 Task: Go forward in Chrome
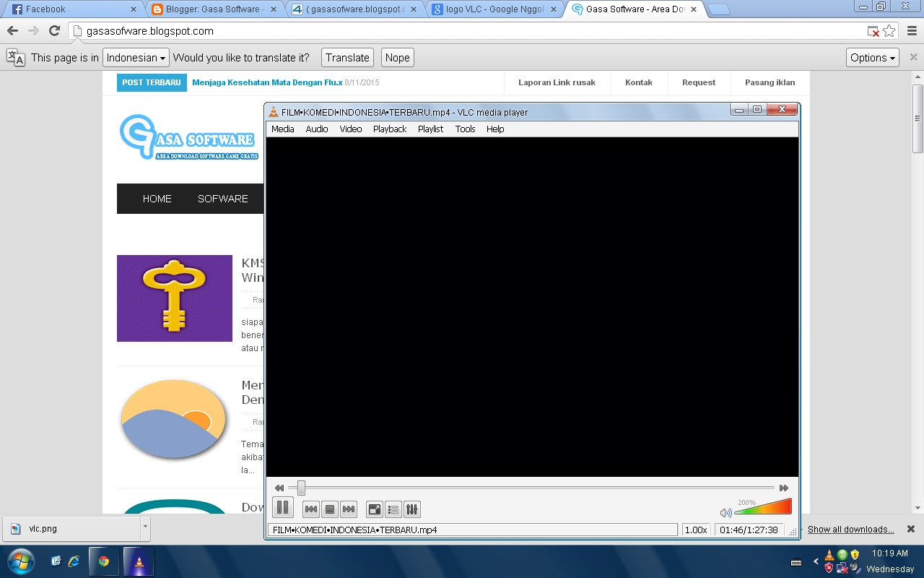point(33,31)
